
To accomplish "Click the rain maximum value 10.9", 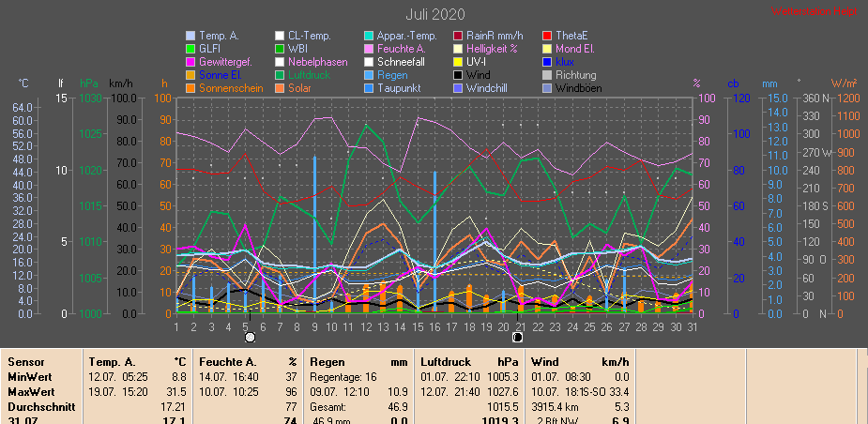I will point(399,392).
